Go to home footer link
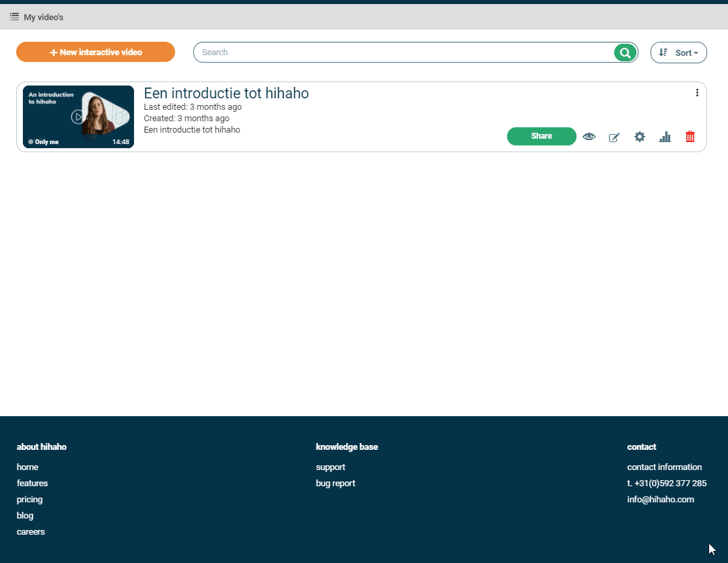This screenshot has height=563, width=728. [x=28, y=467]
